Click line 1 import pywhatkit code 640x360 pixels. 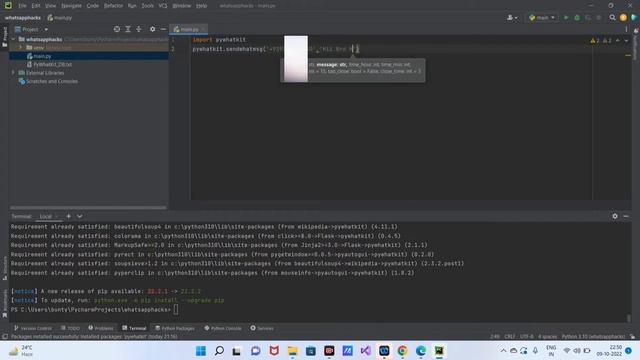[x=219, y=40]
